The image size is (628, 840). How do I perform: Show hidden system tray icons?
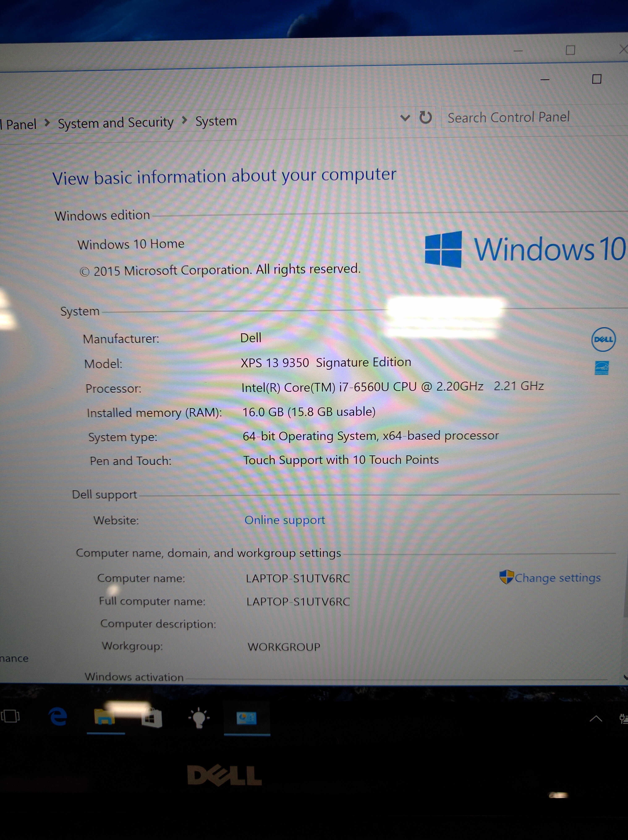tap(596, 718)
